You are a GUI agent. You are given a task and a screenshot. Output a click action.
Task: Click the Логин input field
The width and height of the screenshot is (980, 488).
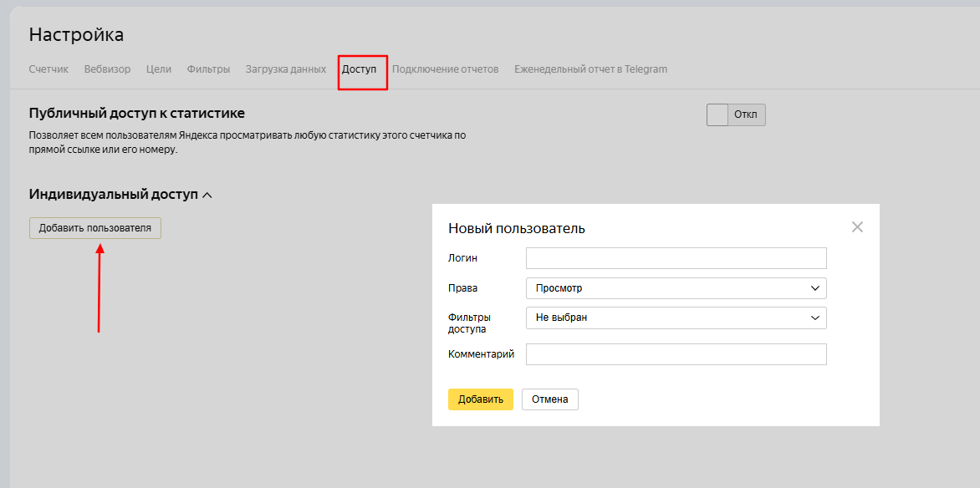click(x=676, y=258)
